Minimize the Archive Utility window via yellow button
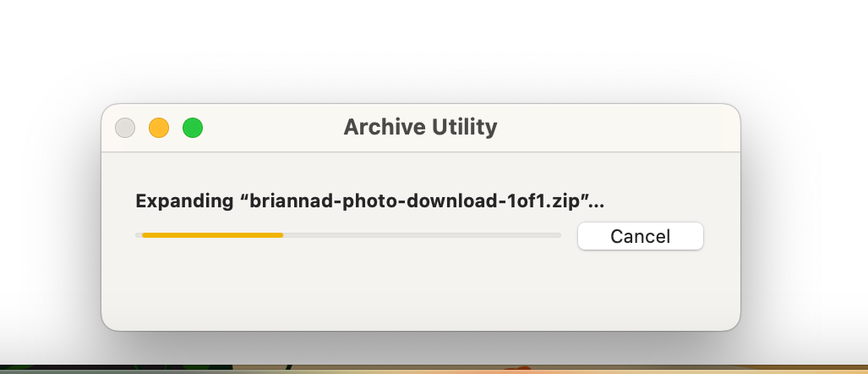This screenshot has width=868, height=374. (x=159, y=128)
